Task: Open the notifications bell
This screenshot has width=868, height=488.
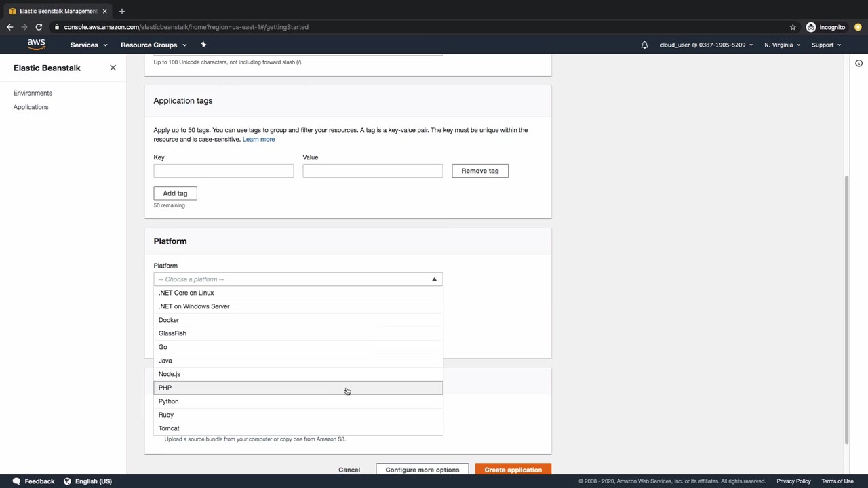Action: pos(644,45)
